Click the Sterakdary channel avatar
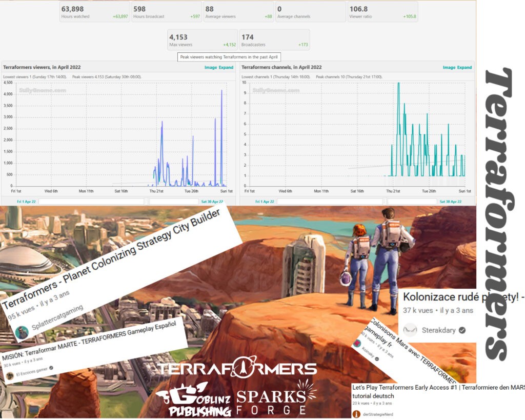This screenshot has width=525, height=420. (x=410, y=330)
